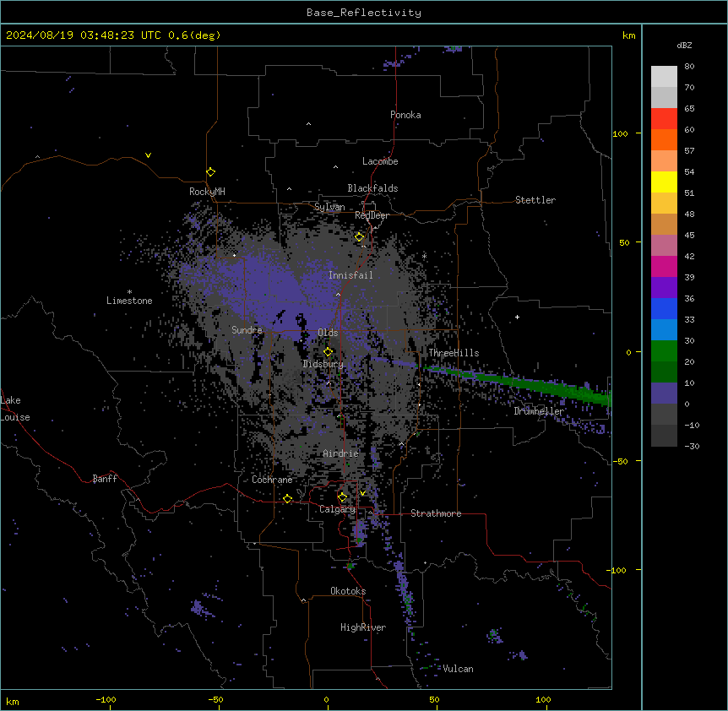Screen dimensions: 728x711
Task: Select the magenta 42 dBZ legend swatch
Action: pos(664,266)
